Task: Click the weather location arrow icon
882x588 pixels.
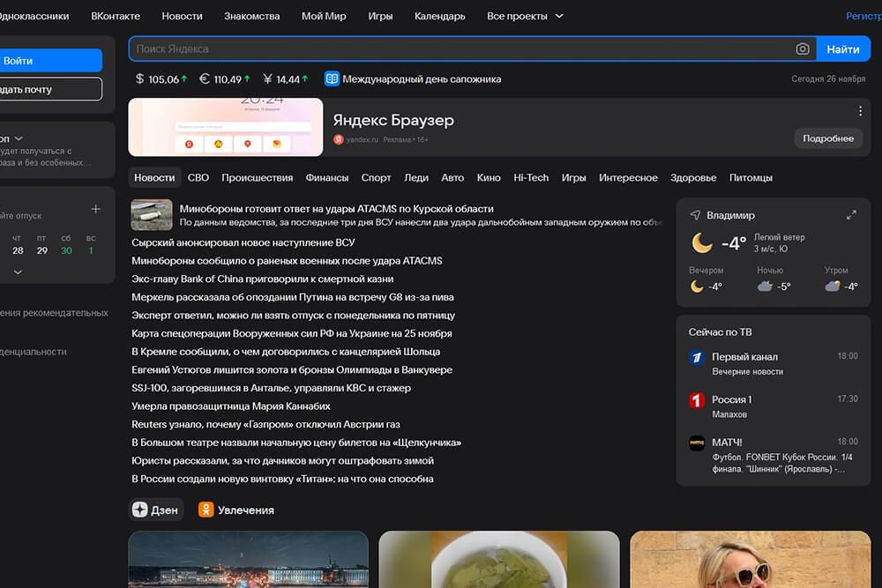Action: (x=695, y=215)
